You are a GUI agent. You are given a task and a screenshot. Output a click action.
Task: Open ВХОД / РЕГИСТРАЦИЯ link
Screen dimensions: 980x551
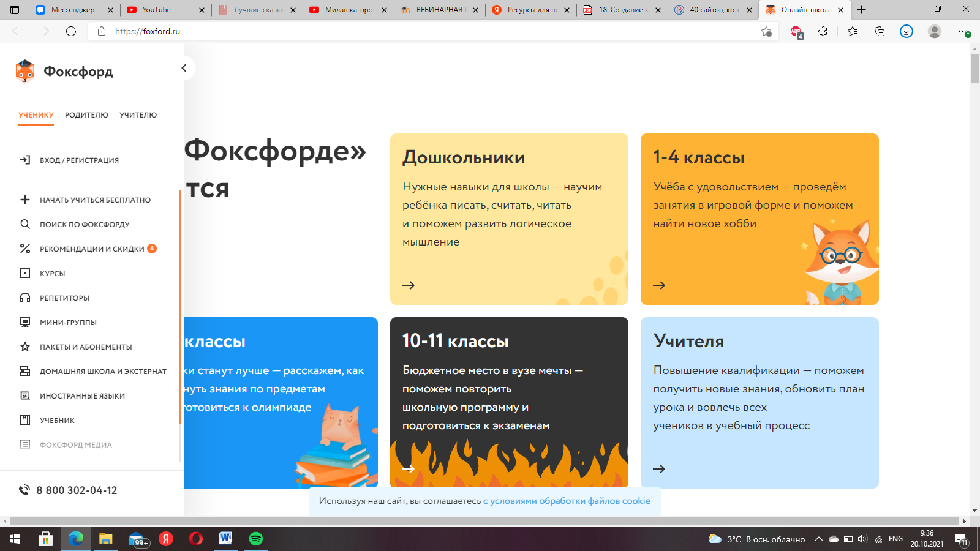coord(80,160)
